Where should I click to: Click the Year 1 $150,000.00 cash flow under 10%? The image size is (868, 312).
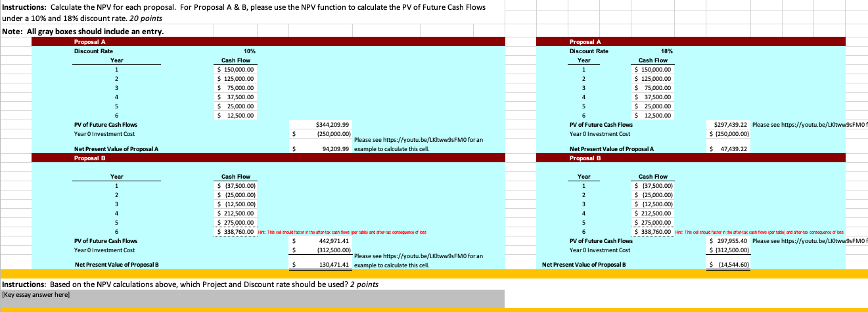[237, 69]
